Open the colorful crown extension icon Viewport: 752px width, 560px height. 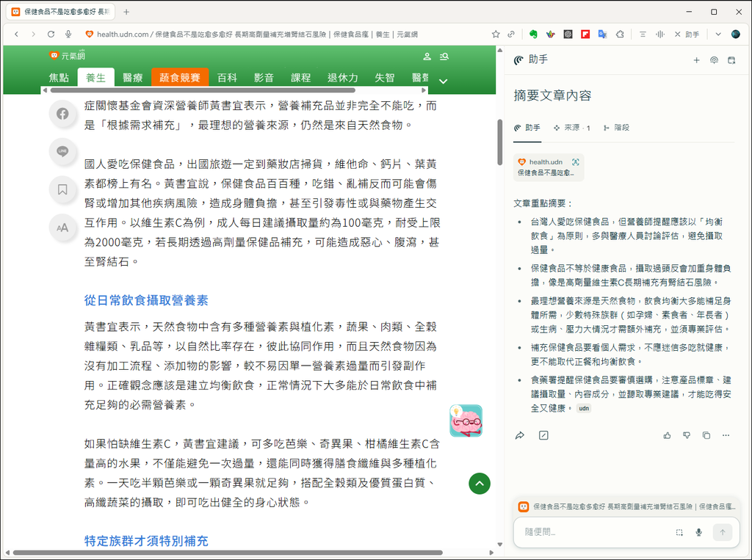[x=551, y=34]
